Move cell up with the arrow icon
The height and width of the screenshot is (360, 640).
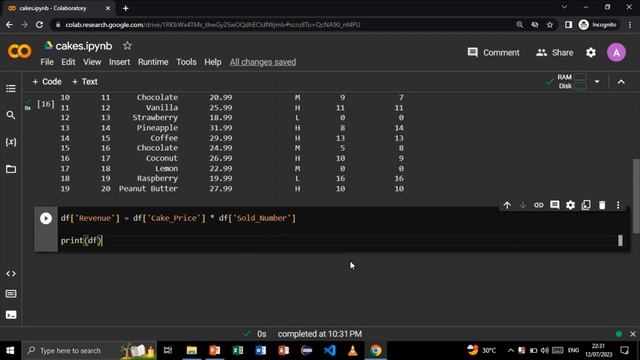(507, 205)
